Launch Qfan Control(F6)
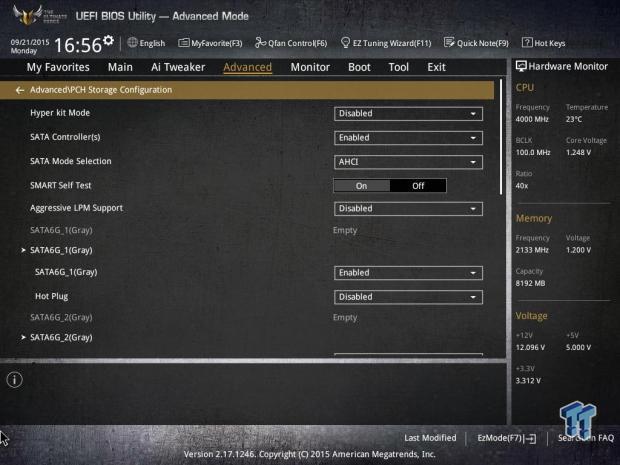This screenshot has width=620, height=465. click(291, 43)
